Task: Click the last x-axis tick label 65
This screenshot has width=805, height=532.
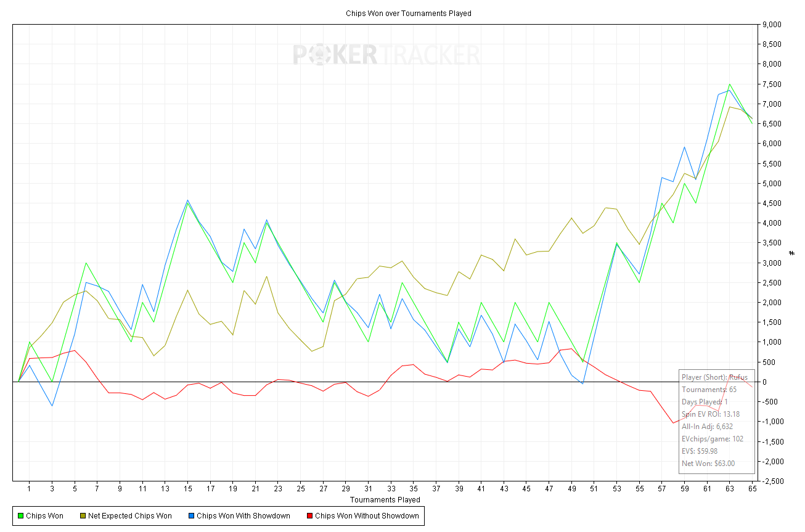Action: (752, 489)
